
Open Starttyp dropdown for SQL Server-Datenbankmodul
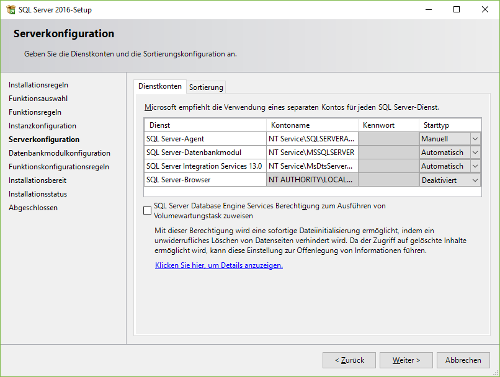tap(475, 152)
